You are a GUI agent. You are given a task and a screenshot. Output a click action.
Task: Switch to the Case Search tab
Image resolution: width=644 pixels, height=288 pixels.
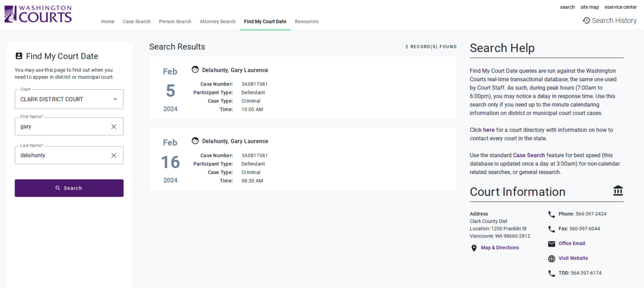[x=136, y=21]
